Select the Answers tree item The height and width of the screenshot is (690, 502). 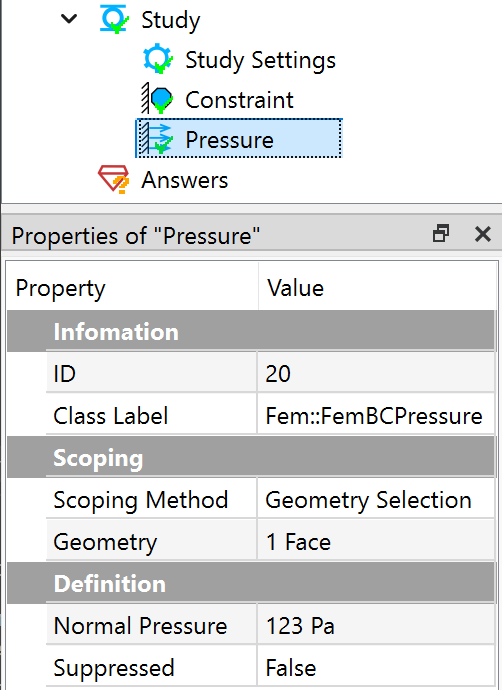click(184, 180)
